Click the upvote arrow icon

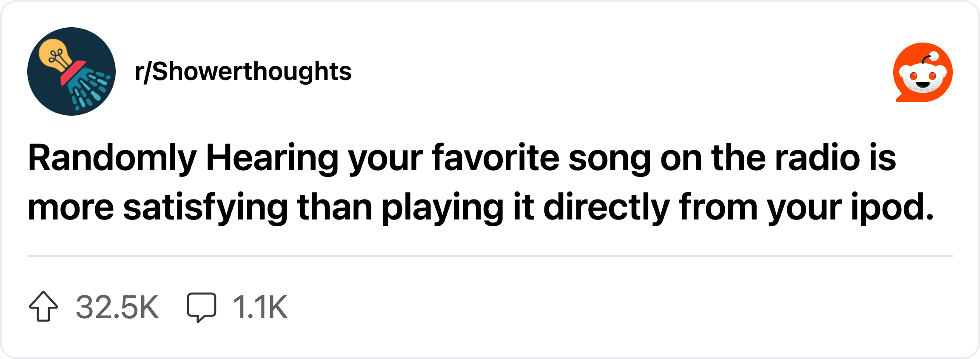click(43, 307)
